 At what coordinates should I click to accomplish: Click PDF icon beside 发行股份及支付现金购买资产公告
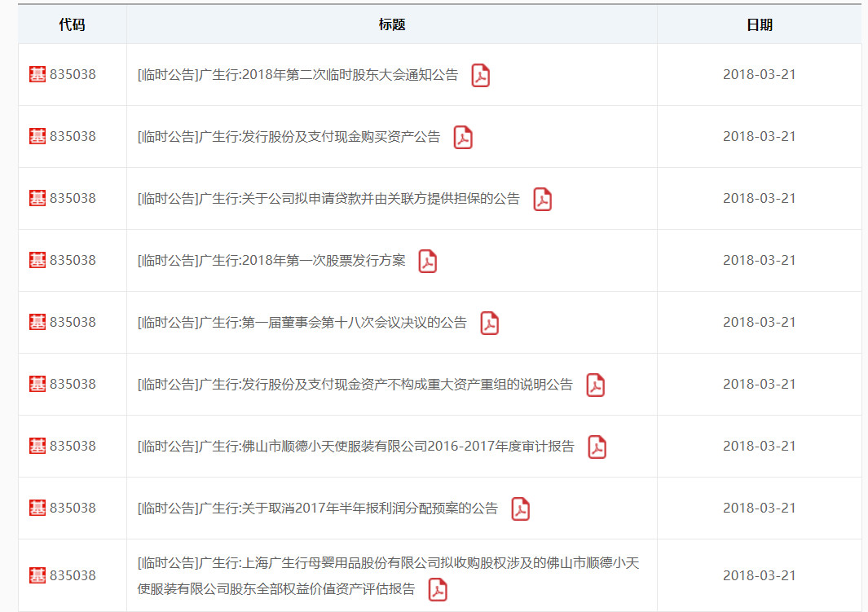pyautogui.click(x=463, y=138)
